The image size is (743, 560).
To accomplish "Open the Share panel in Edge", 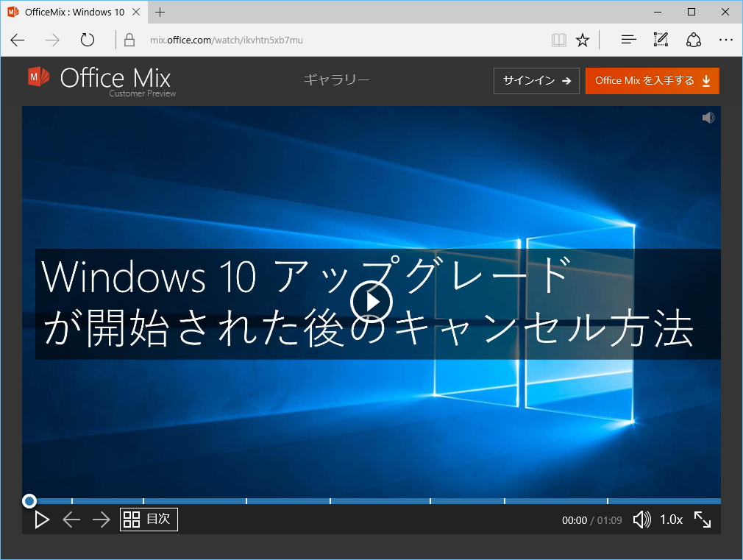I will tap(693, 39).
